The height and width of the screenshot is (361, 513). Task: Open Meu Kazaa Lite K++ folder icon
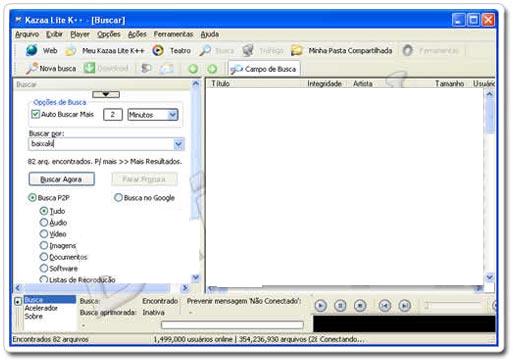coord(70,51)
